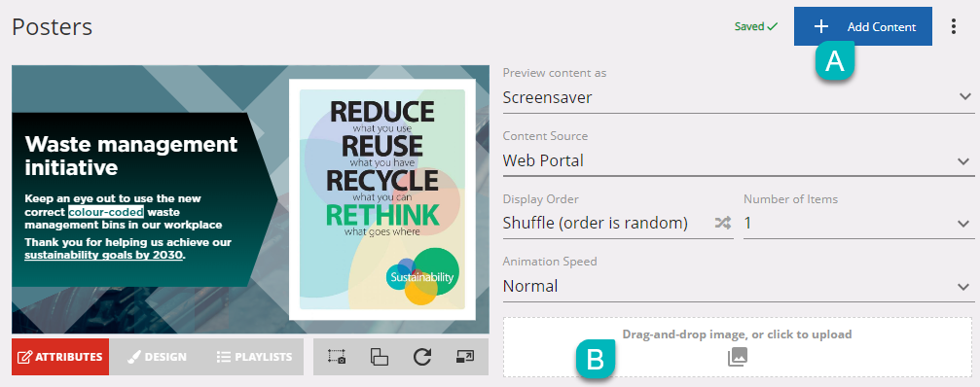
Task: Open the Preview content as dropdown
Action: pyautogui.click(x=738, y=97)
